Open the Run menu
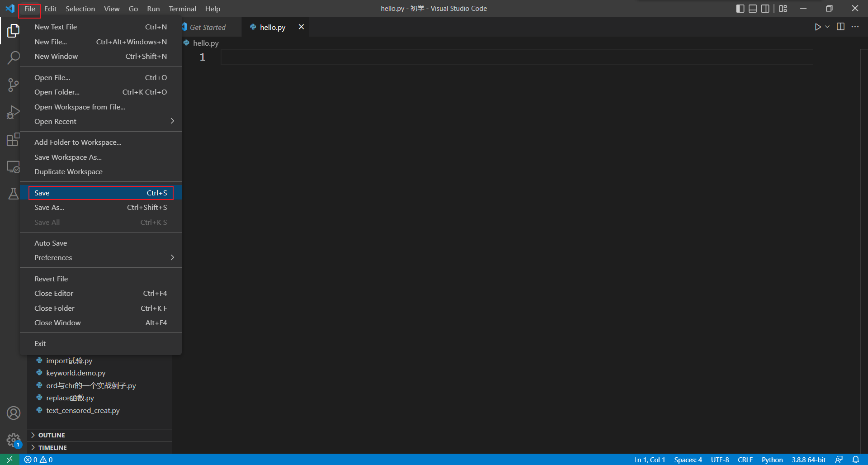This screenshot has width=868, height=465. coord(153,9)
